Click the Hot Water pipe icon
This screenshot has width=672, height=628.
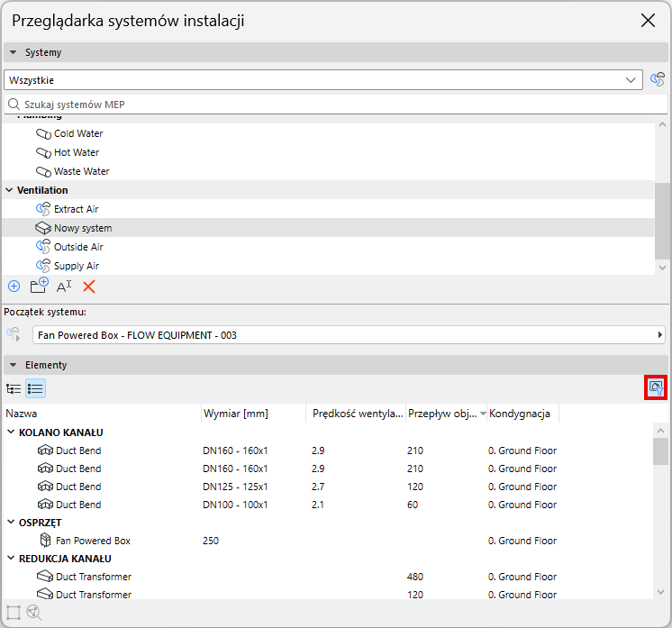tap(43, 152)
